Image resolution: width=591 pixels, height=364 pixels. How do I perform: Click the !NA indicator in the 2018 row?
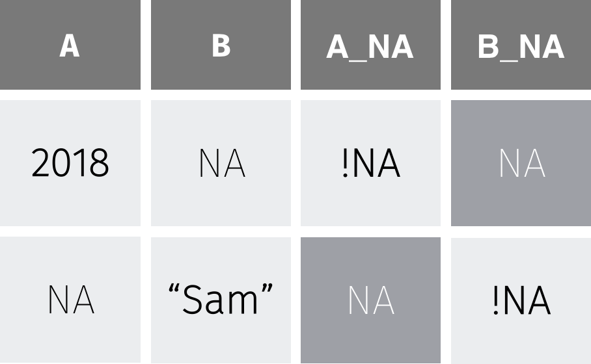coord(370,163)
